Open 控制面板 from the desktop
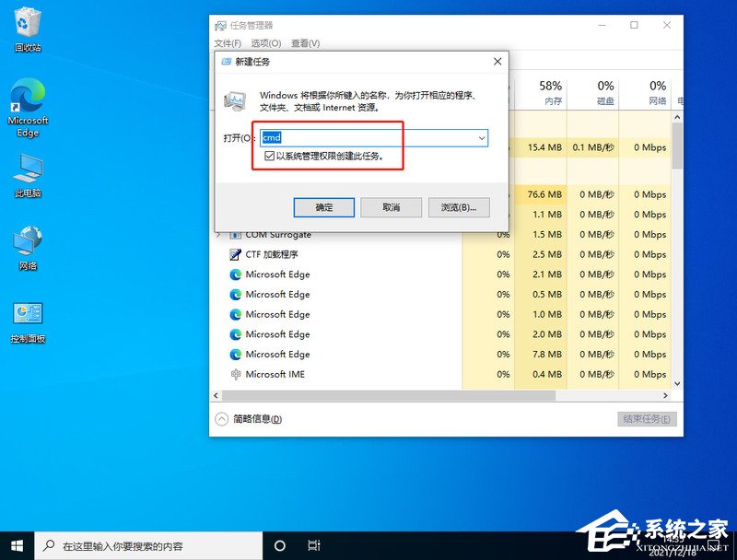 [27, 313]
